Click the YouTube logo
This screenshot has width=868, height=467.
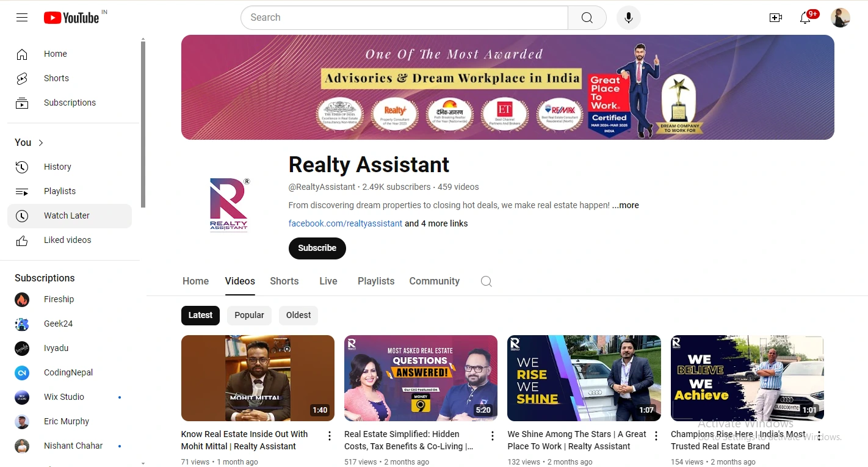71,18
